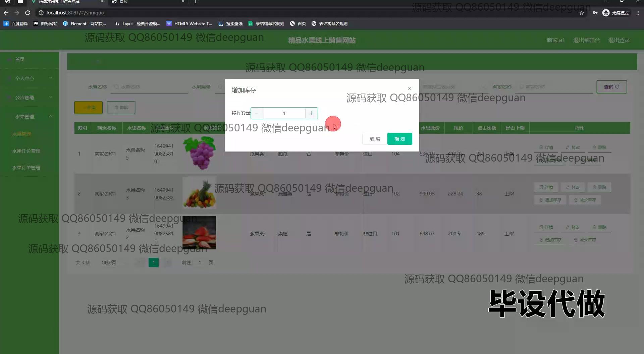Image resolution: width=644 pixels, height=354 pixels.
Task: Open grapes thumbnail in row 1
Action: (x=200, y=153)
